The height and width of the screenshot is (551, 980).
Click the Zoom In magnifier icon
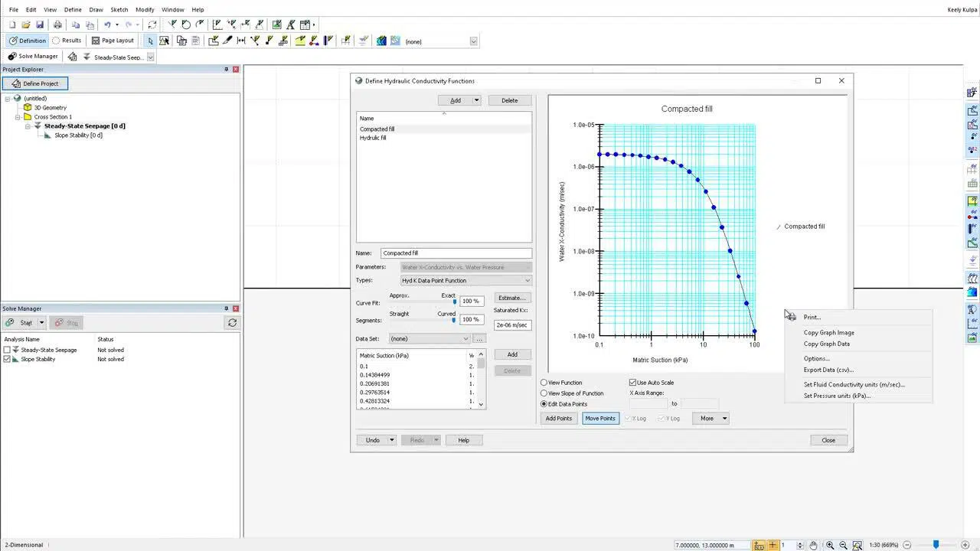click(829, 545)
